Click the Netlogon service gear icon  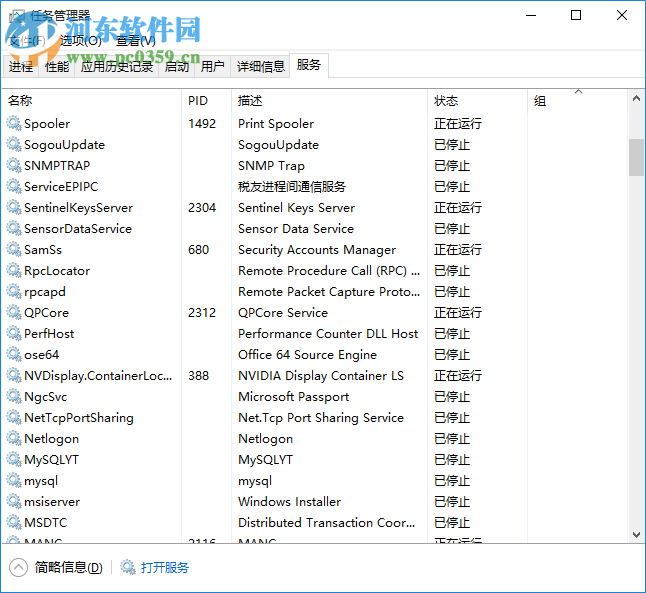click(14, 438)
